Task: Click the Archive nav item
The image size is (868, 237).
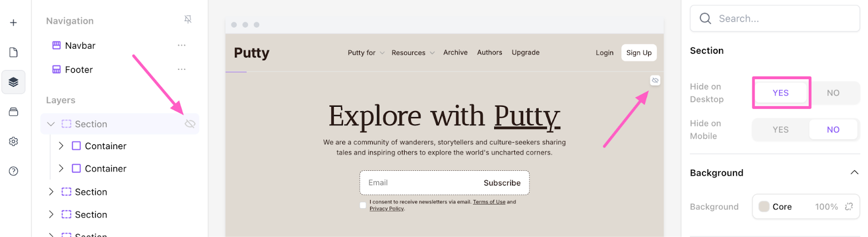Action: click(455, 53)
